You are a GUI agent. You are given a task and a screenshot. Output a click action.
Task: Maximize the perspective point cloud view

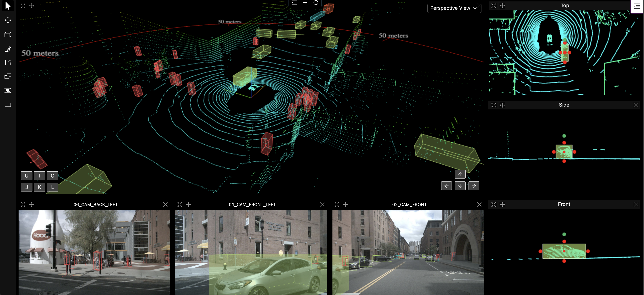point(23,6)
